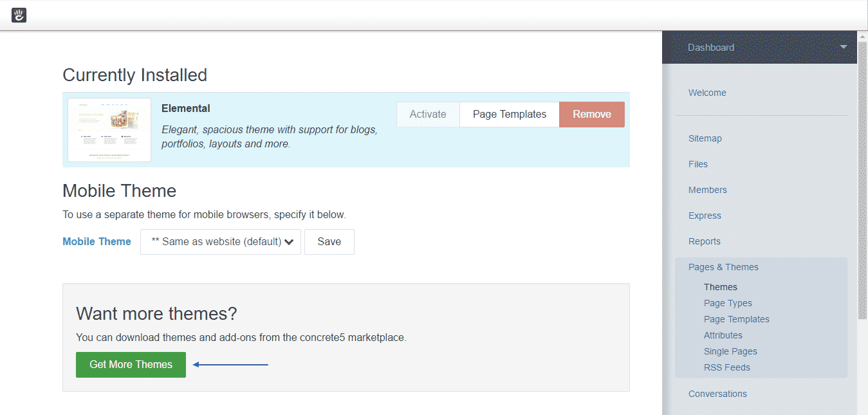
Task: Select Page Types submenu item
Action: point(728,303)
